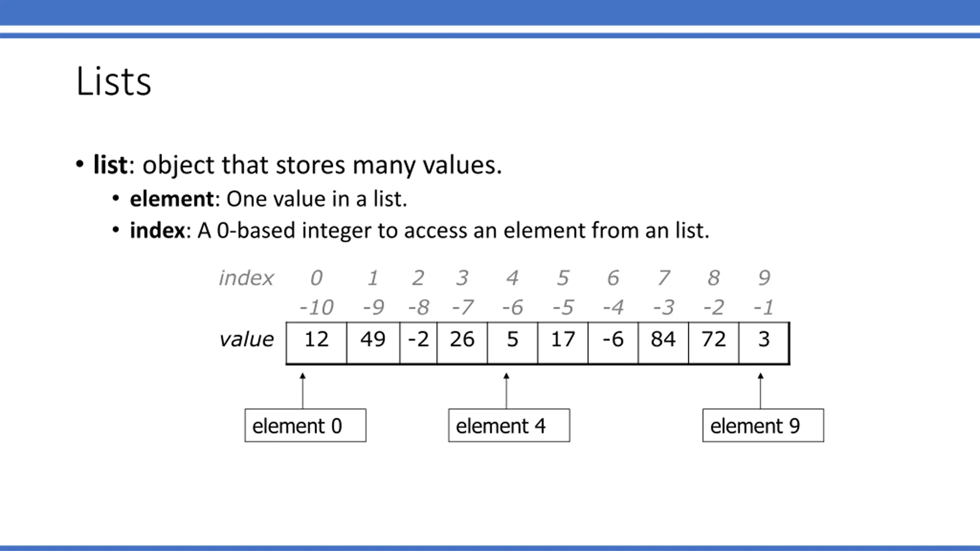Screen dimensions: 980x551
Task: Click the "element 9" label box
Action: tap(763, 426)
